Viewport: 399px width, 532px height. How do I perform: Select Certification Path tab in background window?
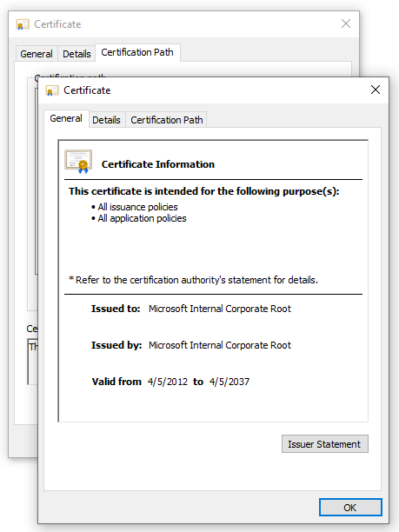point(137,52)
